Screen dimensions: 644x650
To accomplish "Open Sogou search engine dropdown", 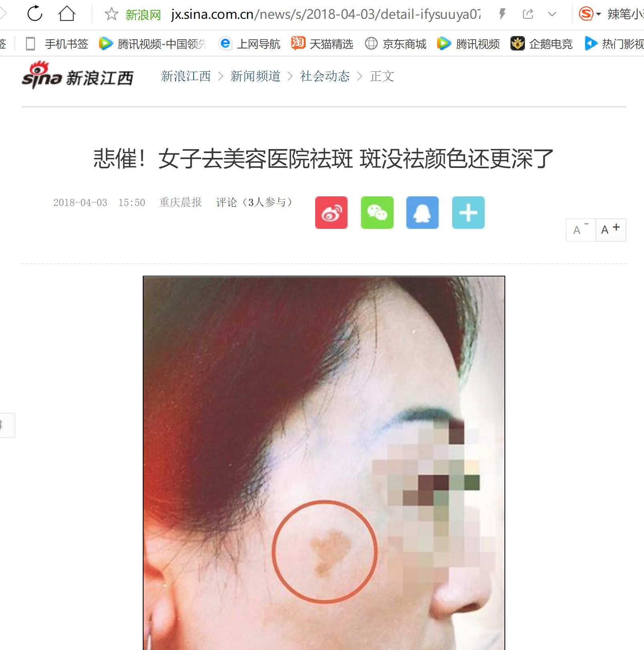I will pyautogui.click(x=589, y=14).
